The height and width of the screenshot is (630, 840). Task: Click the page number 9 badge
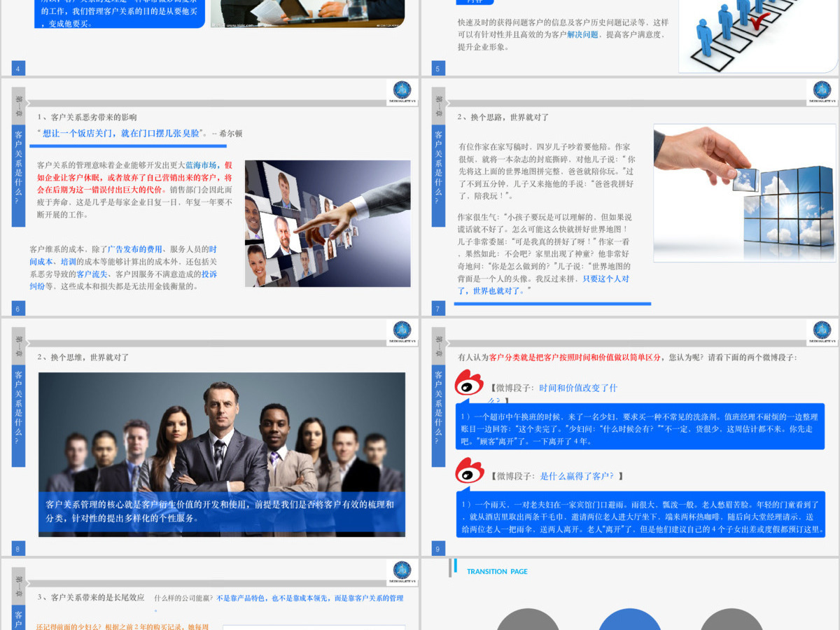(438, 549)
